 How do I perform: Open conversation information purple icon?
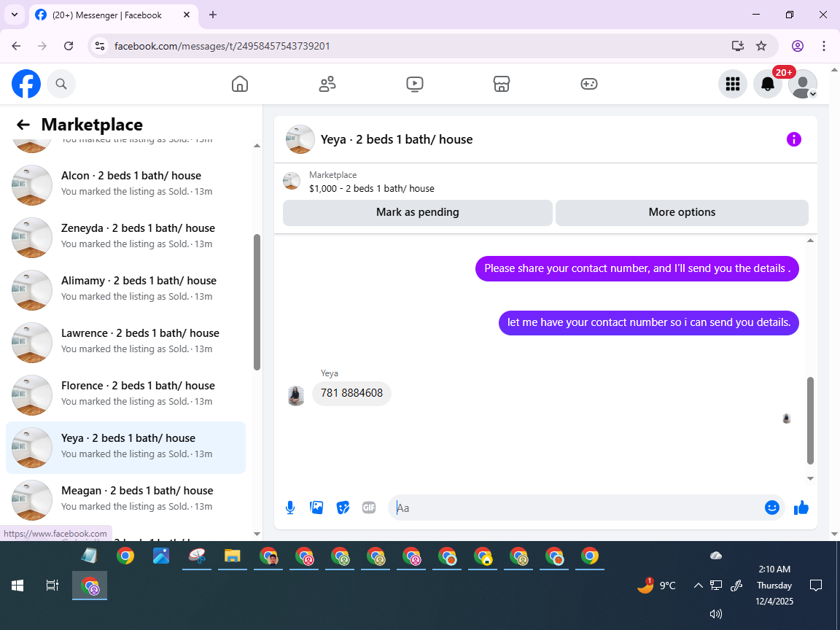coord(793,139)
